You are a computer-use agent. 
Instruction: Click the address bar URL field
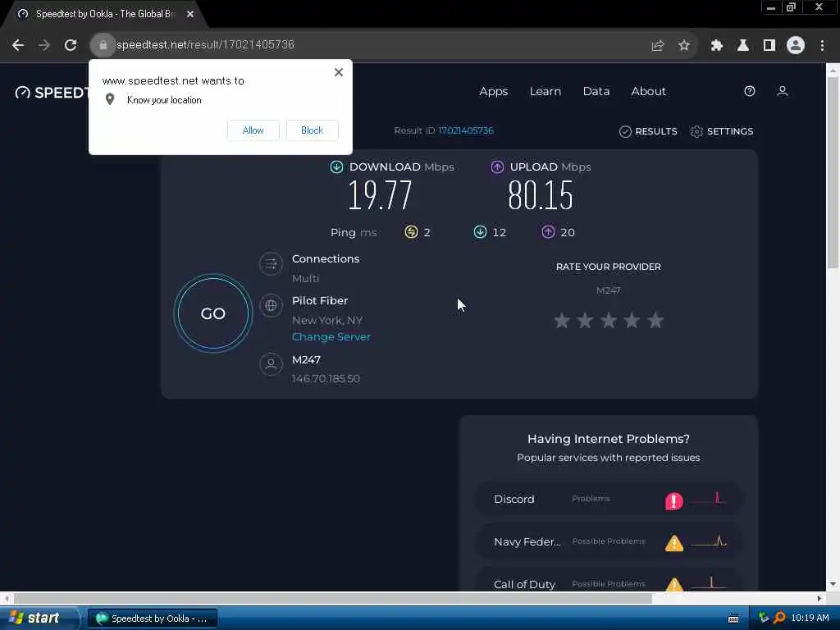tap(375, 45)
